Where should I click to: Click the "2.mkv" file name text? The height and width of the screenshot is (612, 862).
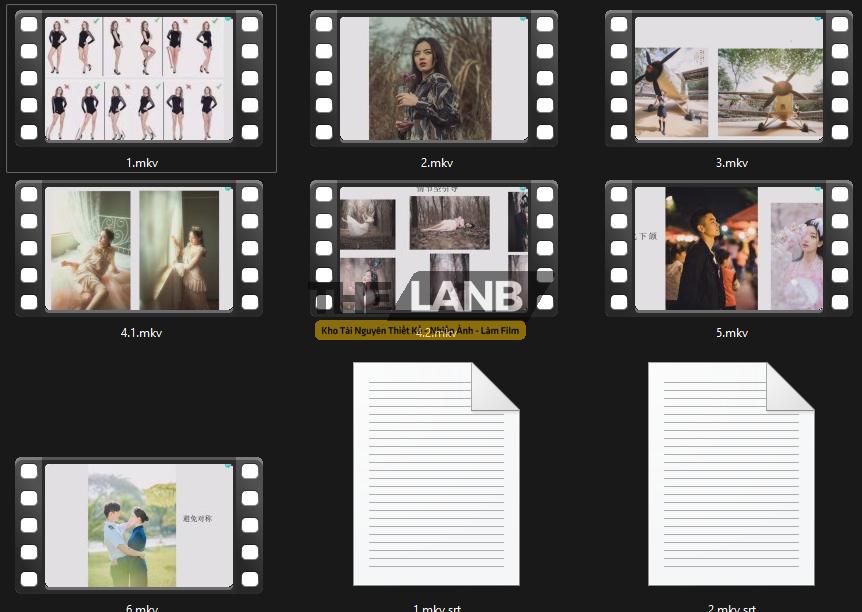coord(436,163)
